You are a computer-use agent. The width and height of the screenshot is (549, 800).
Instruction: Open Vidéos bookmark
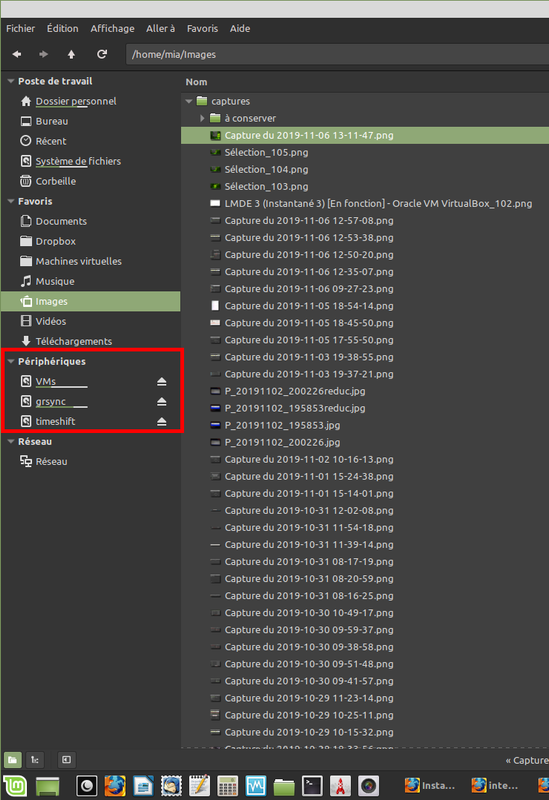coord(51,321)
